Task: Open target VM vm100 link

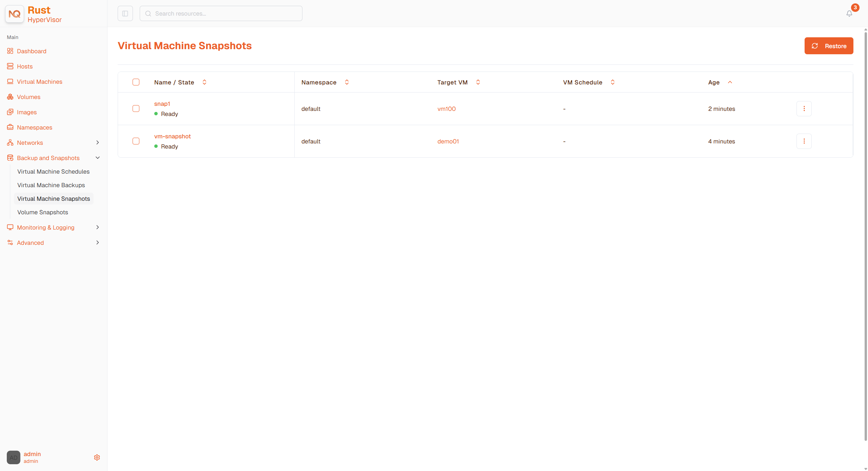Action: tap(447, 109)
